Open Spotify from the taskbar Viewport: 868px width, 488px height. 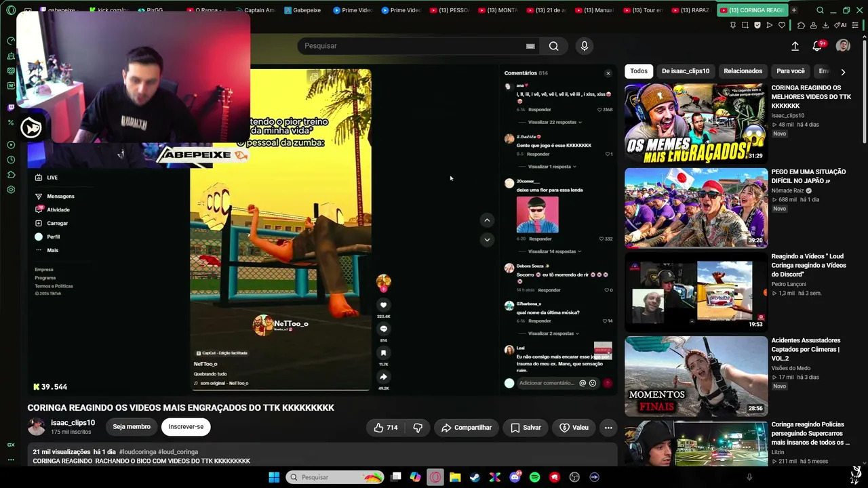pyautogui.click(x=534, y=477)
